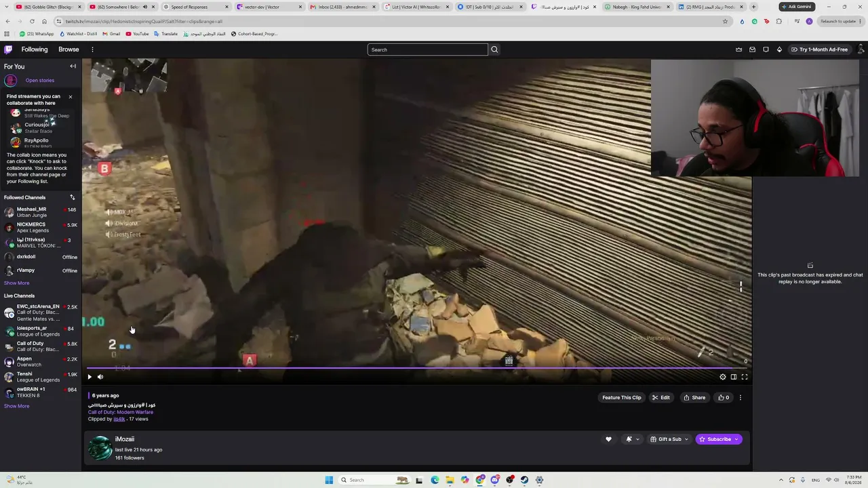Image resolution: width=868 pixels, height=488 pixels.
Task: Open a new browser tab
Action: [x=753, y=7]
